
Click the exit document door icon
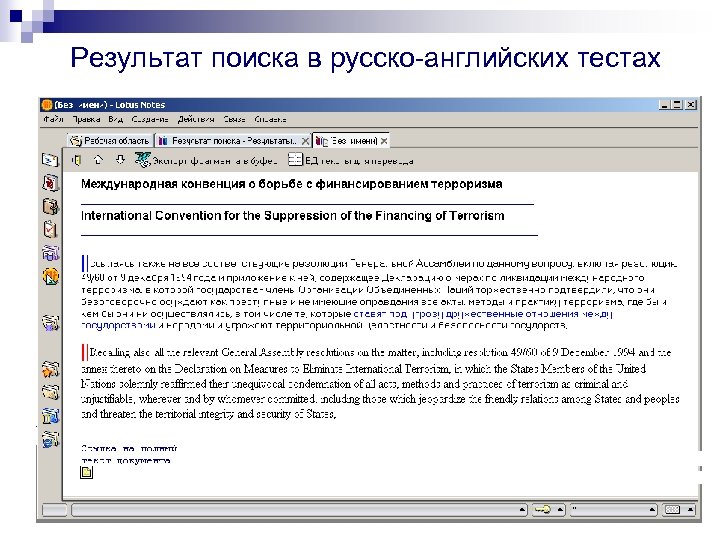tap(77, 160)
